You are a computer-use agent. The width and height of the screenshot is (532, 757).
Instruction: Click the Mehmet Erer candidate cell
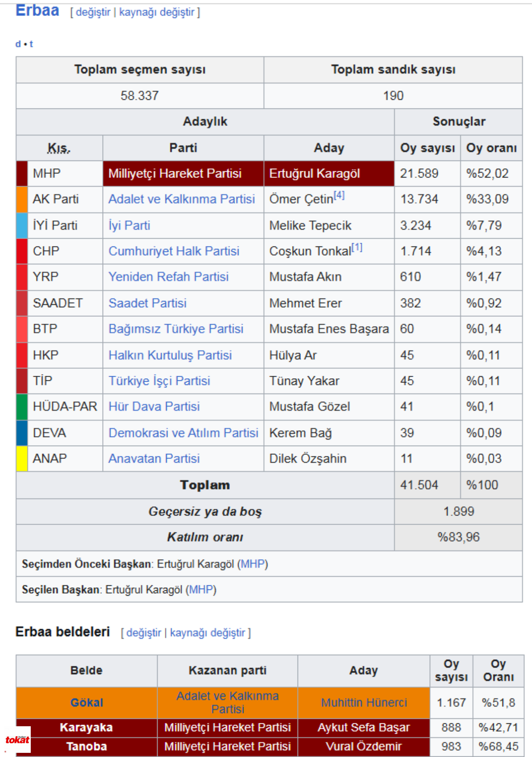(329, 303)
